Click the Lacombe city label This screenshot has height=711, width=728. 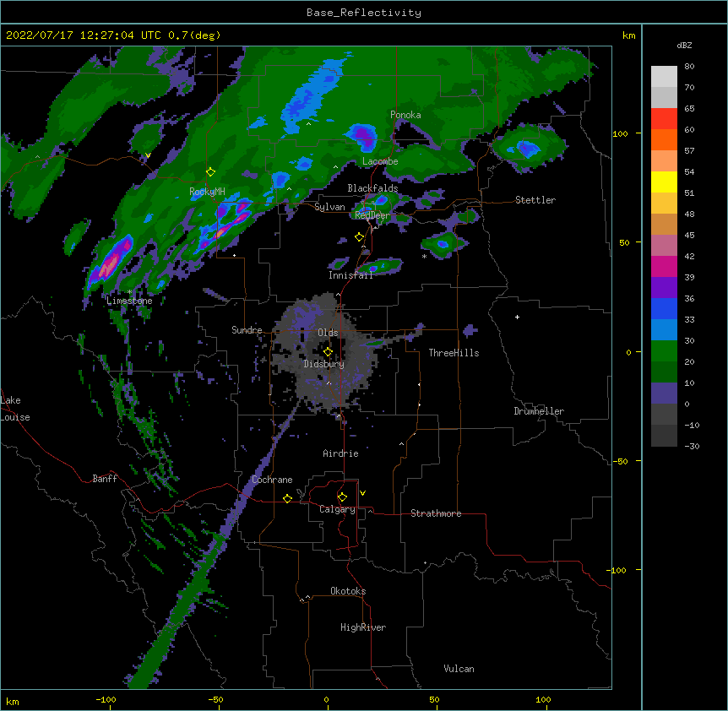380,161
